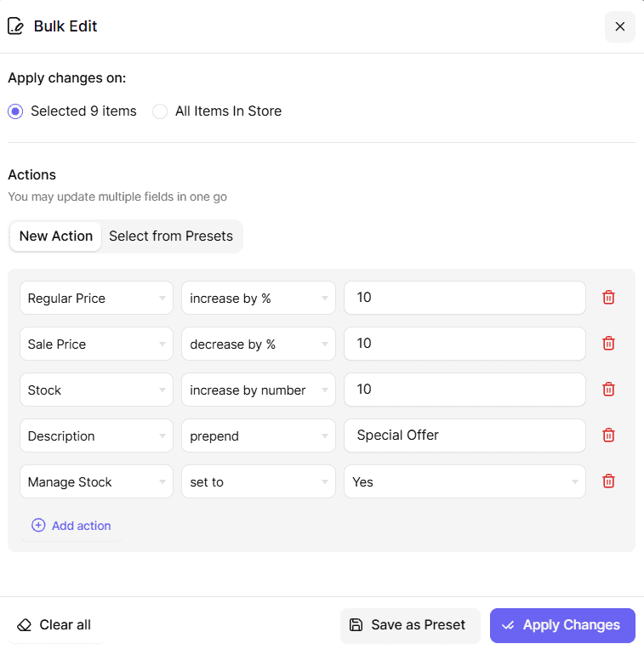
Task: Remove the Stock action with trash icon
Action: [608, 390]
